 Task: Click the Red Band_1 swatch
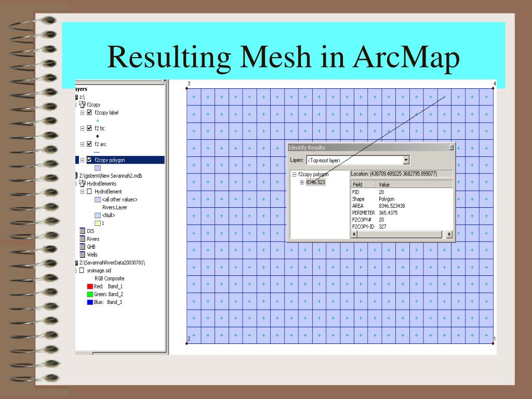(x=90, y=286)
